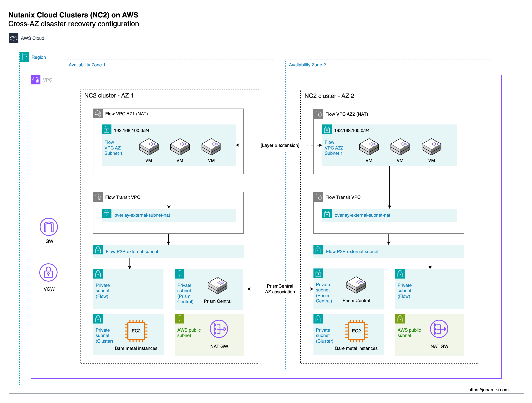
Task: Click the lock icon of AZ1 Flow P2P-external-subnet
Action: (98, 250)
